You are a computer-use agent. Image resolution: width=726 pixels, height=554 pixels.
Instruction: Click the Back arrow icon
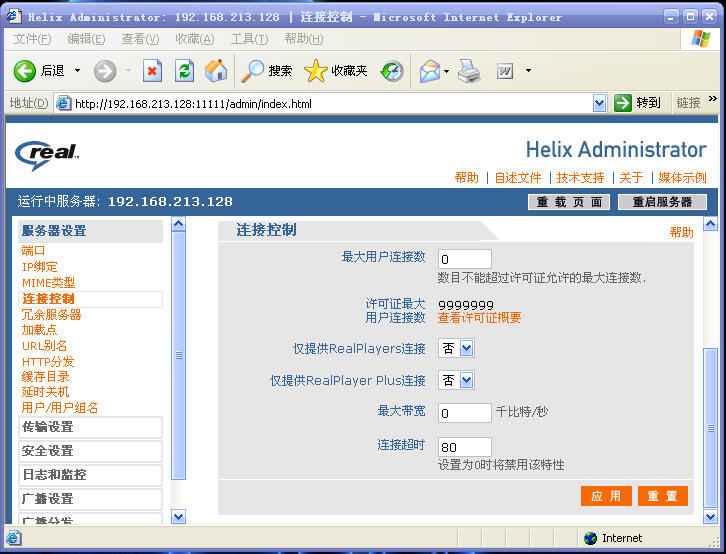click(x=25, y=71)
